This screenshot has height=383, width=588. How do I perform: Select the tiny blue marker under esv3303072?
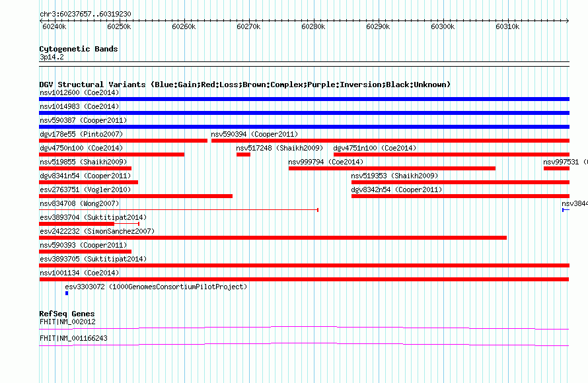[x=67, y=293]
